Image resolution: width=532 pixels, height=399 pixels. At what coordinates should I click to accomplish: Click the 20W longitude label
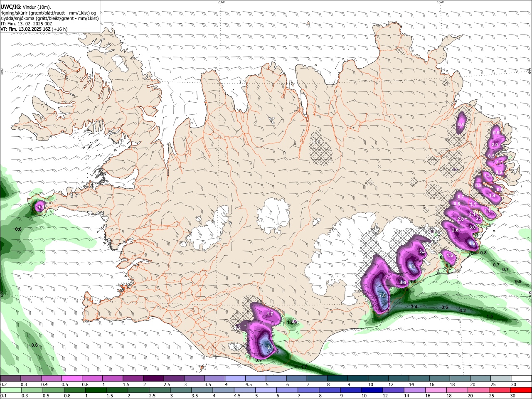(x=221, y=2)
